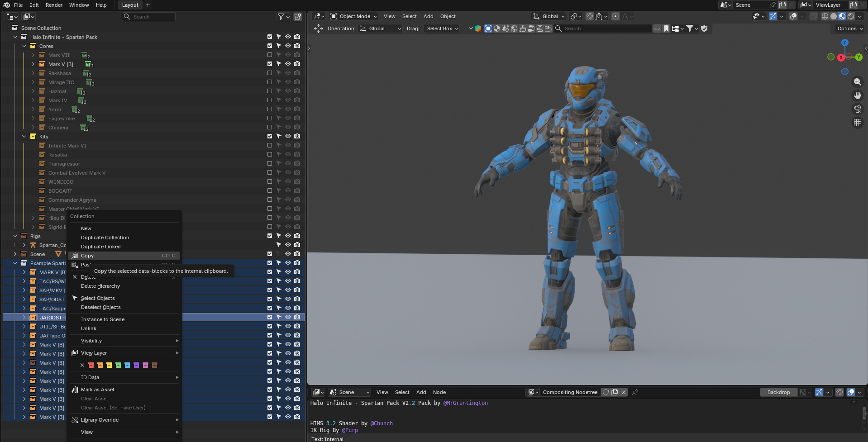
Task: Click the Options button in viewport header
Action: [x=849, y=29]
